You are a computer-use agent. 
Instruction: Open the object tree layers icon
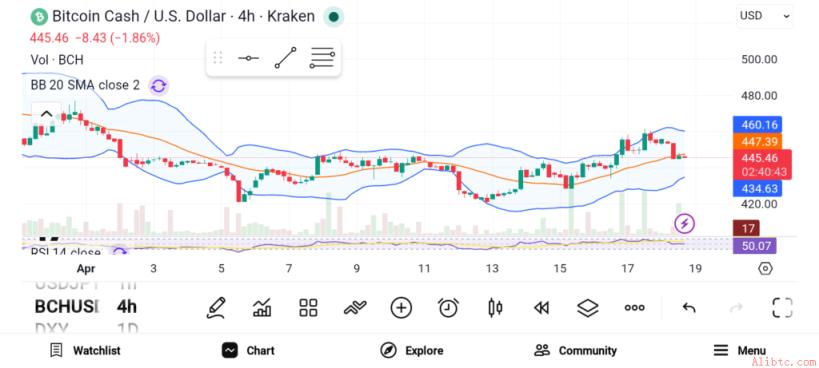tap(588, 307)
